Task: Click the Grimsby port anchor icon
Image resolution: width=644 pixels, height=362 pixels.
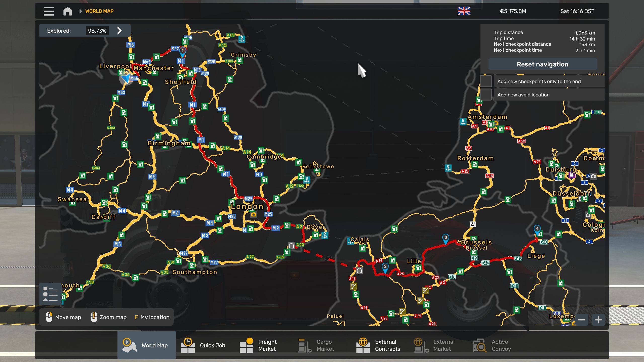Action: coord(242,39)
